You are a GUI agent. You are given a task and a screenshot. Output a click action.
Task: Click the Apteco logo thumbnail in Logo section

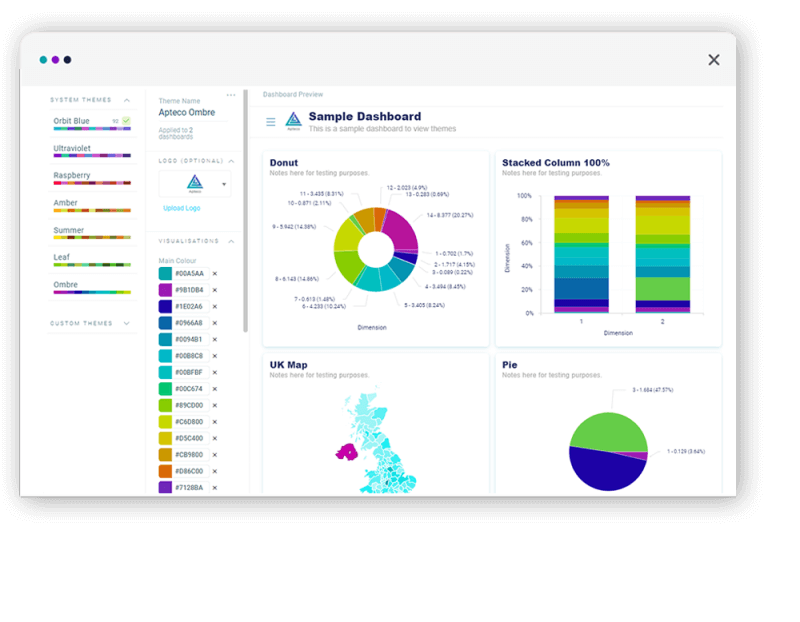tap(193, 184)
